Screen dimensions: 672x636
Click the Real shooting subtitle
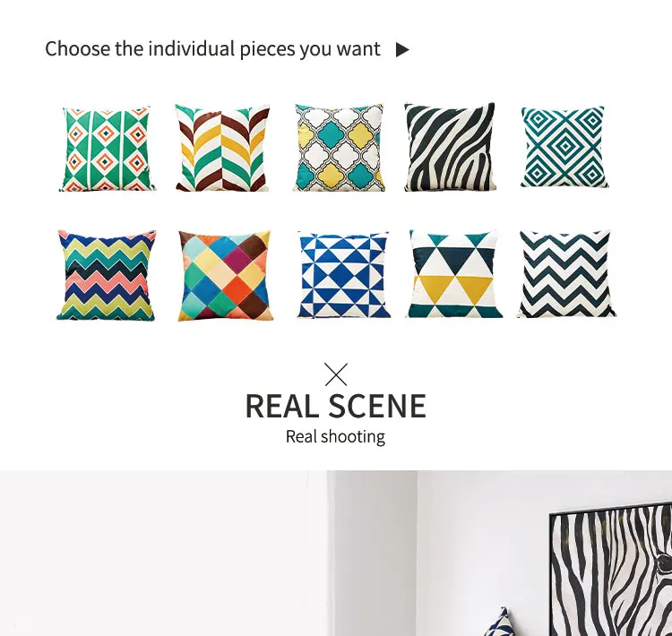pyautogui.click(x=336, y=437)
